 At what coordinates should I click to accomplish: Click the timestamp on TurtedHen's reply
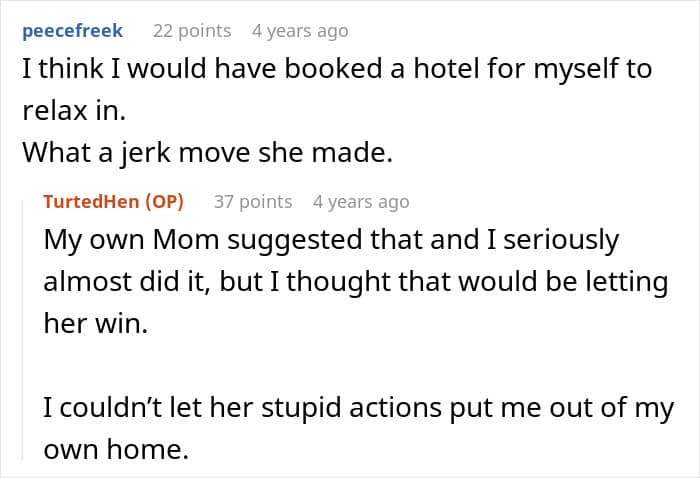[x=361, y=202]
